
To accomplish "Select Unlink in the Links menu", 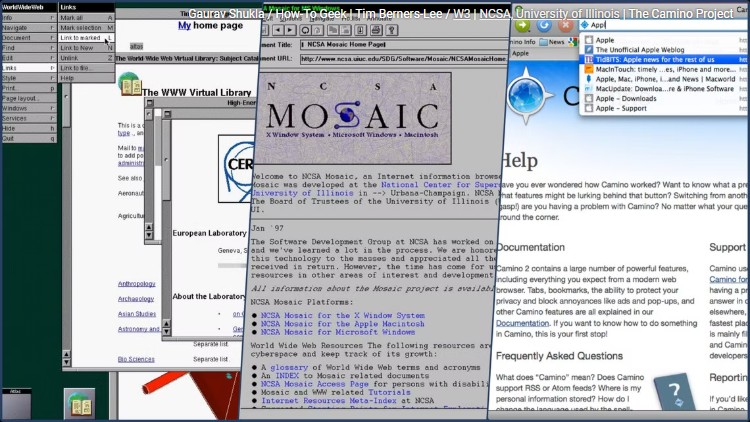I will point(87,58).
